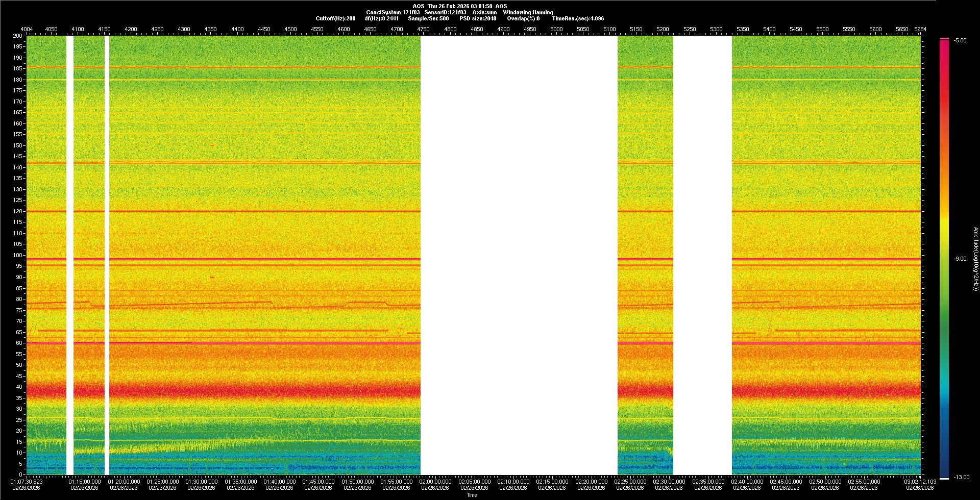
Task: Select the Windowing:Hanning header text
Action: tap(528, 12)
